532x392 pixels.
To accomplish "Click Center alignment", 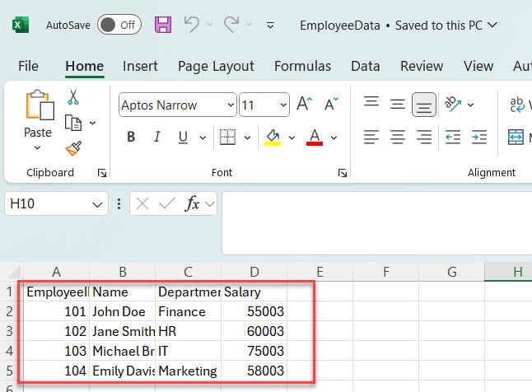I will [x=397, y=137].
